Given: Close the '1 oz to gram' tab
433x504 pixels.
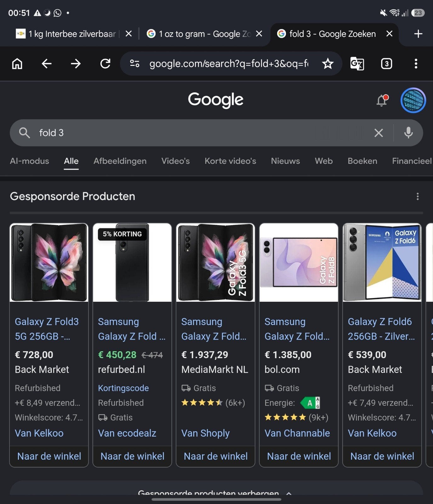Looking at the screenshot, I should [259, 34].
